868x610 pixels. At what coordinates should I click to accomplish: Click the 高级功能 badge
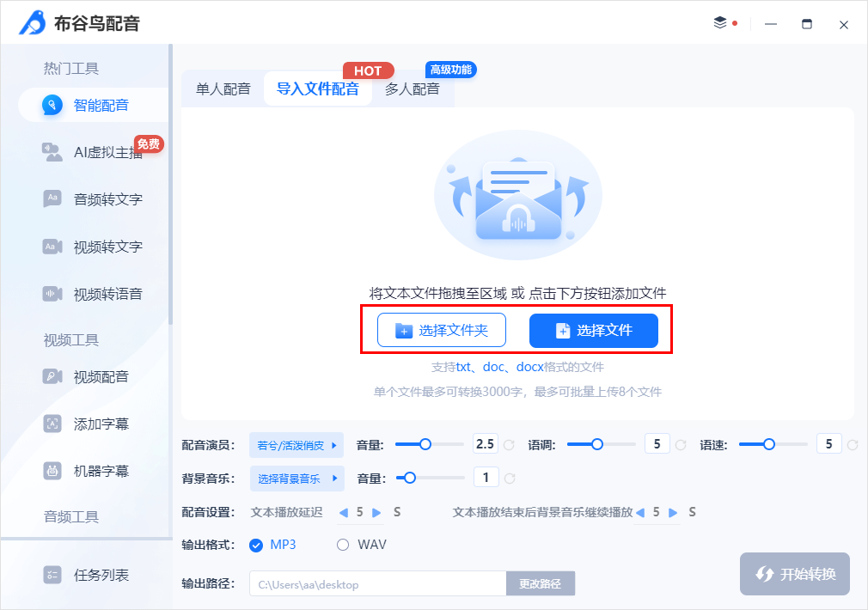[x=450, y=70]
